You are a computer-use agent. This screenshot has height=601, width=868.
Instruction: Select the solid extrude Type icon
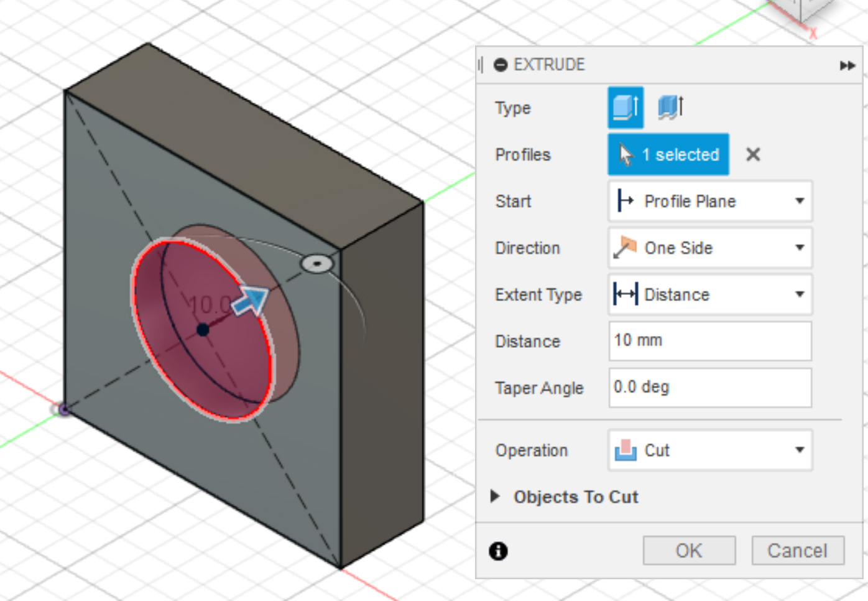tap(626, 106)
